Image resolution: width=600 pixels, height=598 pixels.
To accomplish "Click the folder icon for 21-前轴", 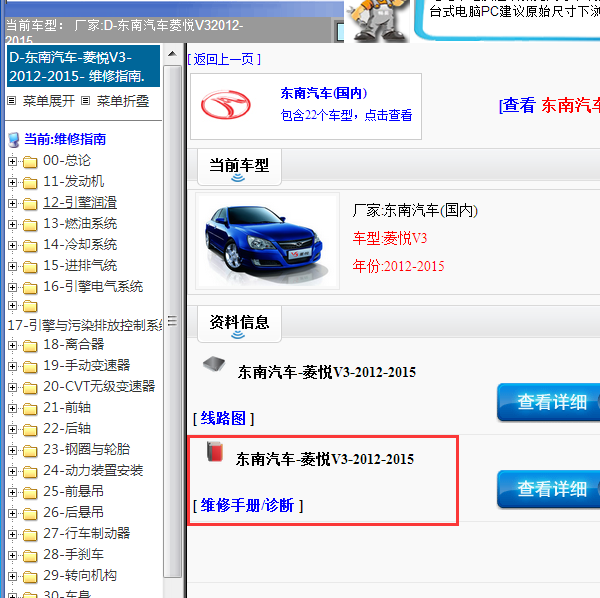I will [x=30, y=409].
